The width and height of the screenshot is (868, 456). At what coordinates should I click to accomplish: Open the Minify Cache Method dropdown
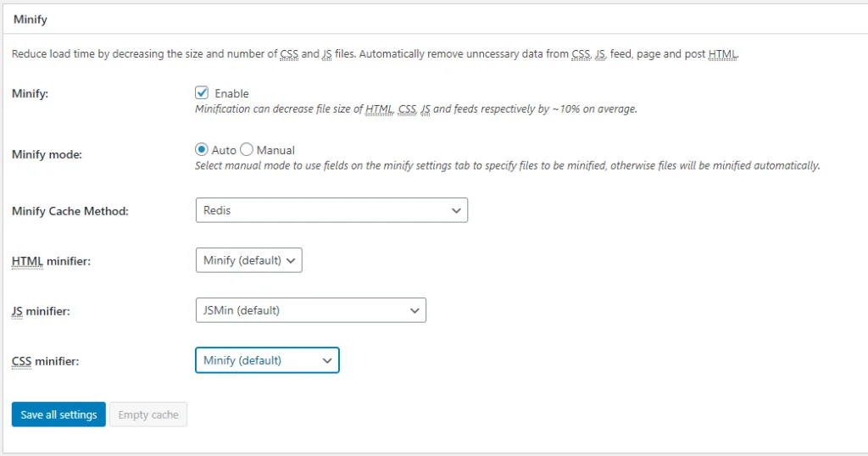(331, 210)
